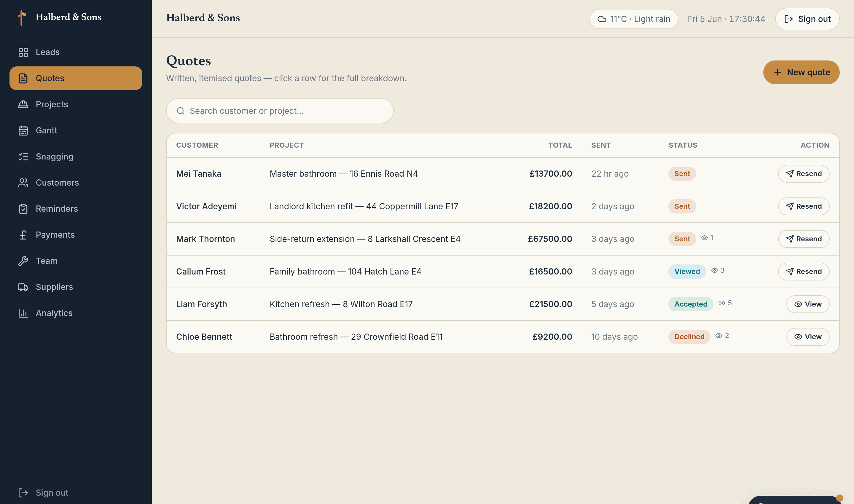Click the STATUS column header
The image size is (854, 504).
pos(683,145)
